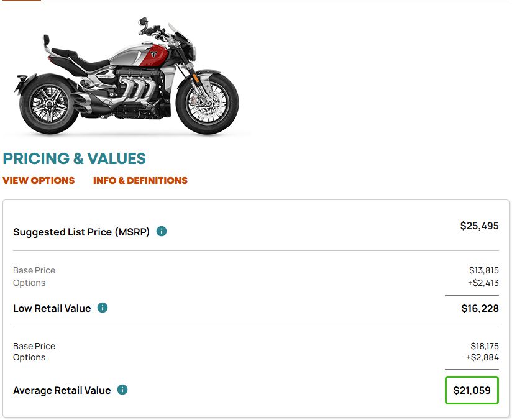Image resolution: width=512 pixels, height=420 pixels.
Task: Open the VIEW OPTIONS link
Action: pos(39,181)
